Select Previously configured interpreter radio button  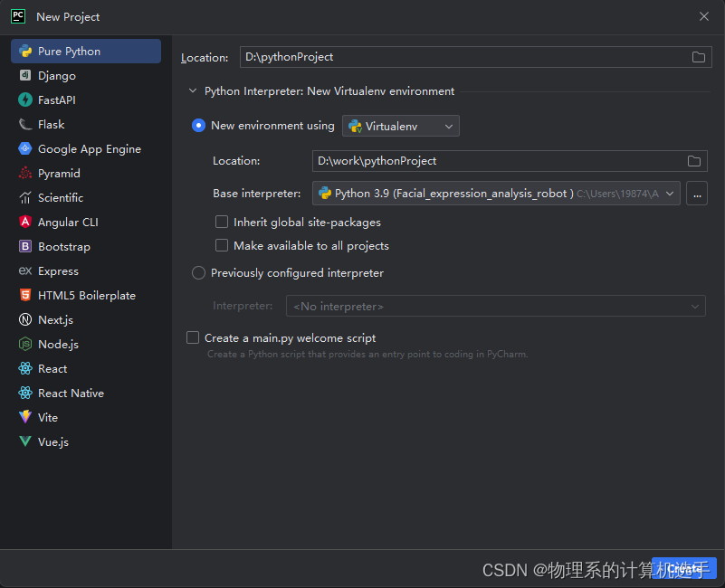pos(198,272)
